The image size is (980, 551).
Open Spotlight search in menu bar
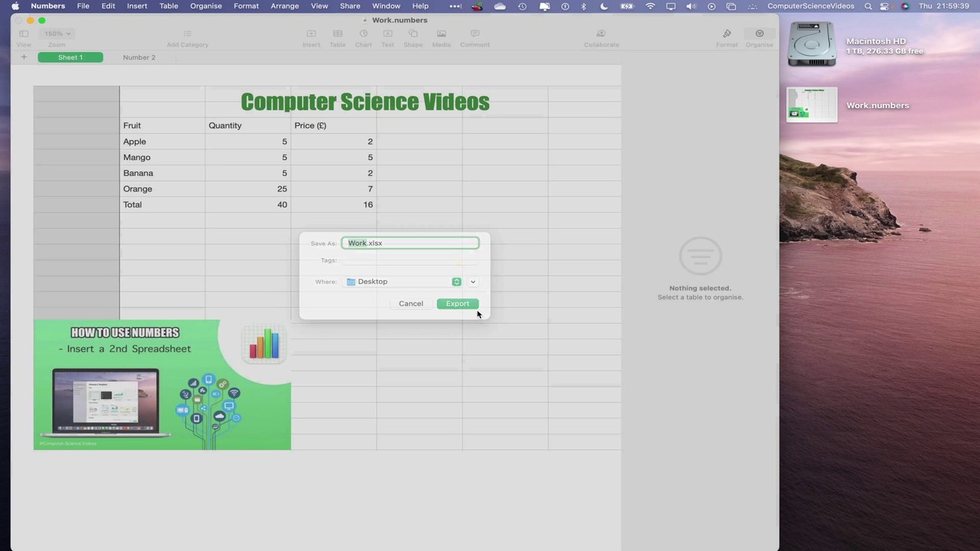[x=868, y=6]
